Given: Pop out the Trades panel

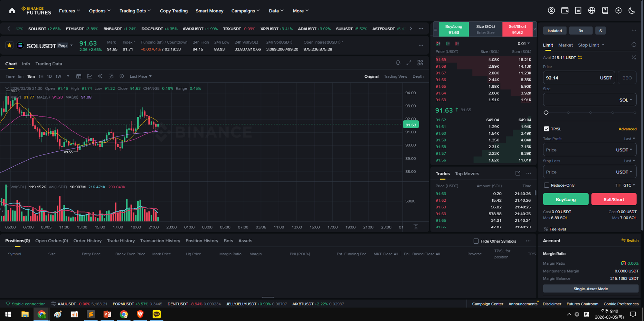Looking at the screenshot, I should click(518, 173).
